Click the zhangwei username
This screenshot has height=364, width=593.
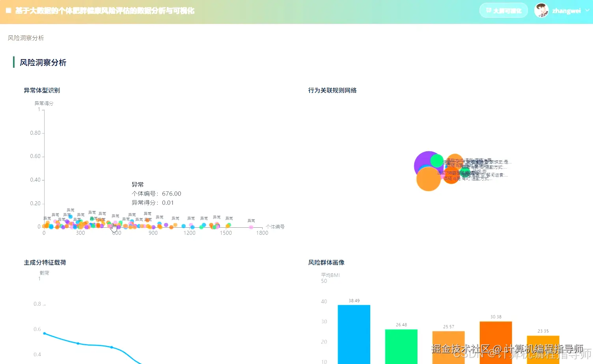pyautogui.click(x=566, y=11)
